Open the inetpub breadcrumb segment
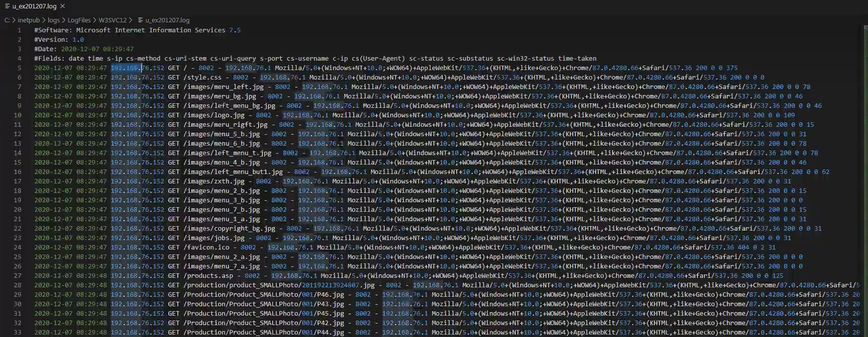The image size is (868, 337). (29, 20)
